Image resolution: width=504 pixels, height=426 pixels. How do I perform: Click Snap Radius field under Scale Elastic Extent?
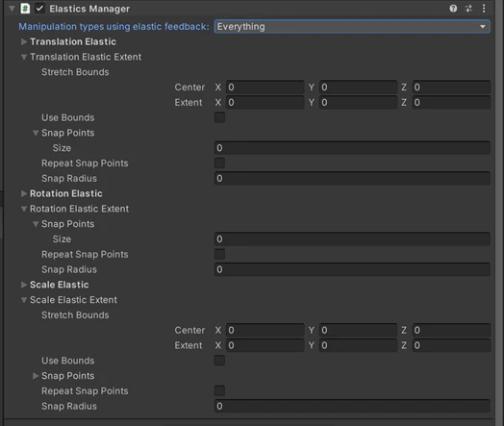click(352, 406)
